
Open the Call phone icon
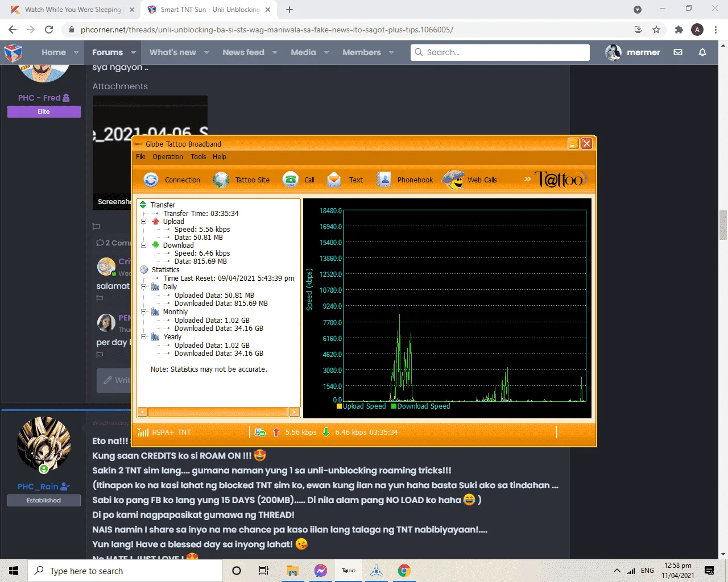[x=291, y=180]
